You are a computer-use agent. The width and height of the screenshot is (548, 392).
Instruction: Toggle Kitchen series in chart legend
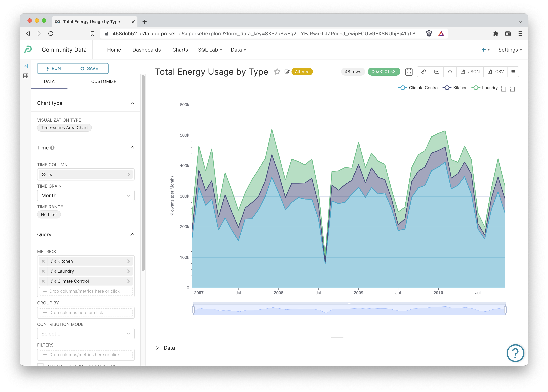coord(455,88)
